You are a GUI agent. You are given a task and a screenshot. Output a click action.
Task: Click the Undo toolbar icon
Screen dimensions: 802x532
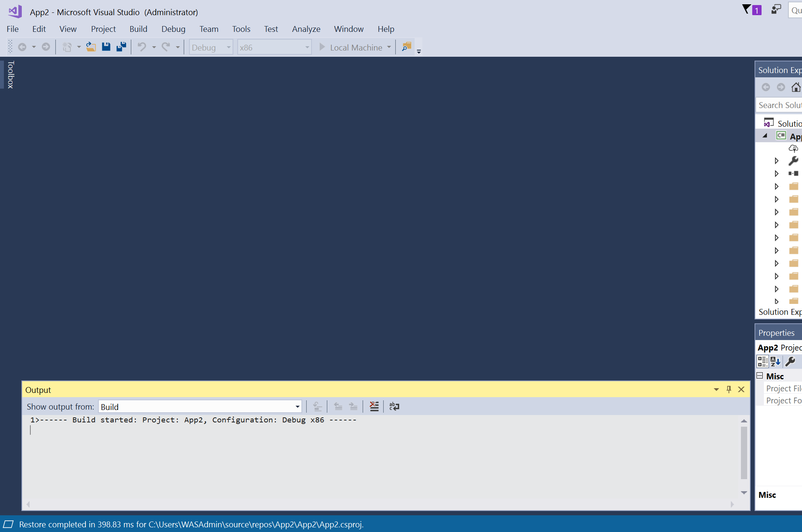[142, 47]
